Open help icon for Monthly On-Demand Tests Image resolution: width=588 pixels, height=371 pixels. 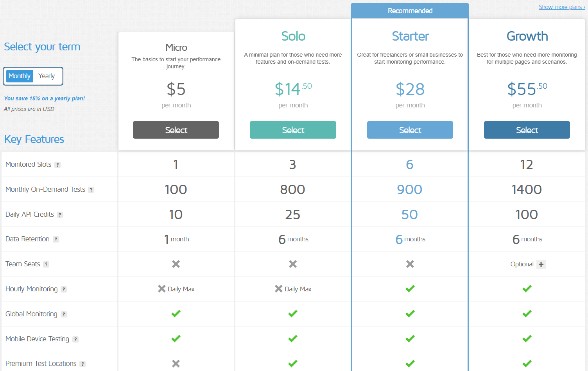point(91,190)
